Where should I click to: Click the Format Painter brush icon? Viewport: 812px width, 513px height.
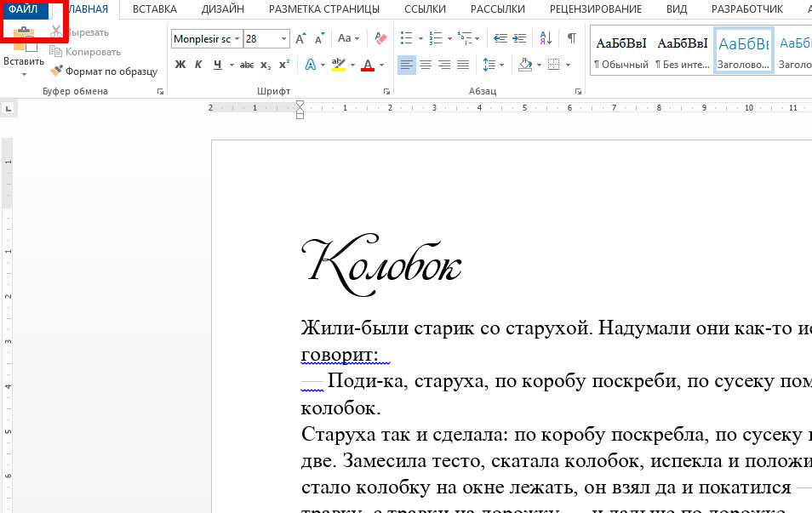point(57,72)
